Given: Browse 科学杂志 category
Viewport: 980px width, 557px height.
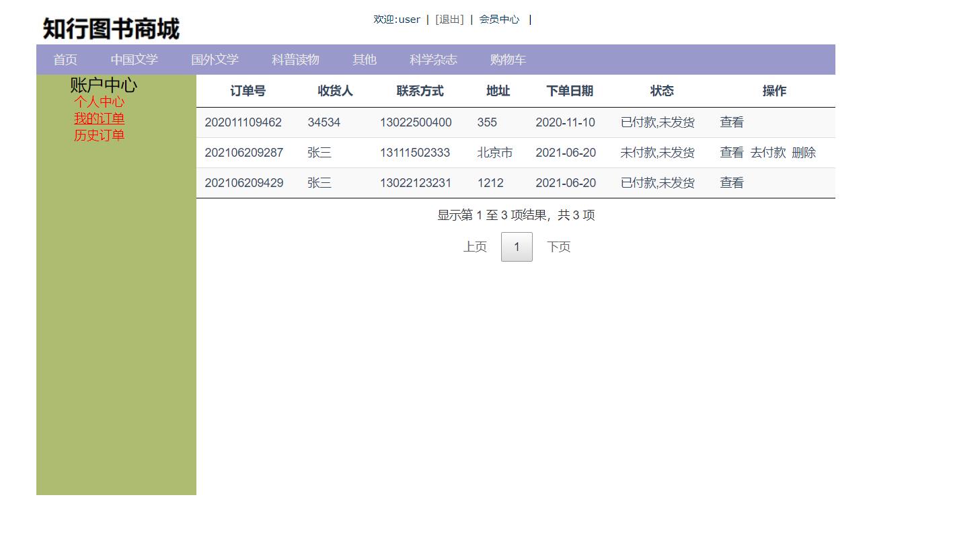Looking at the screenshot, I should (x=432, y=59).
